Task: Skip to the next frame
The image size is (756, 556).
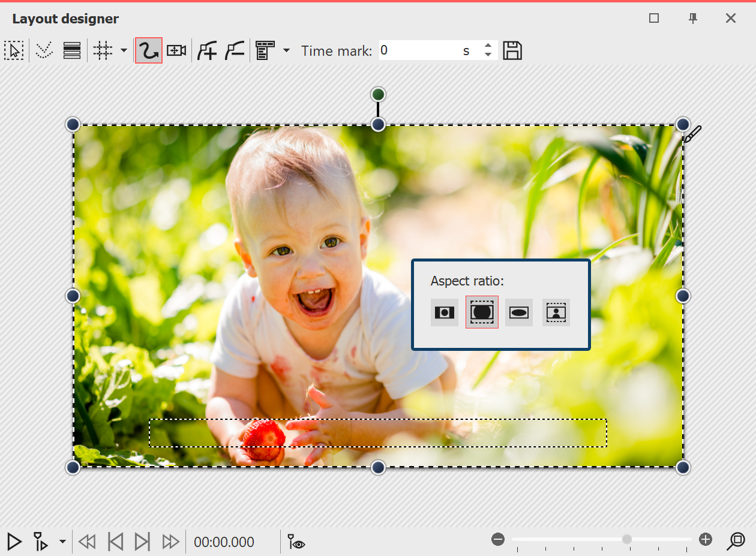Action: tap(142, 542)
